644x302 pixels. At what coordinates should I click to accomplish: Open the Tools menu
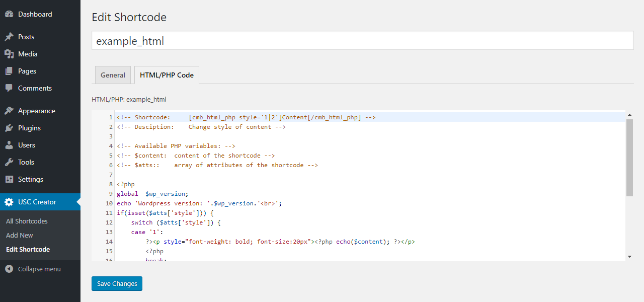[40, 162]
